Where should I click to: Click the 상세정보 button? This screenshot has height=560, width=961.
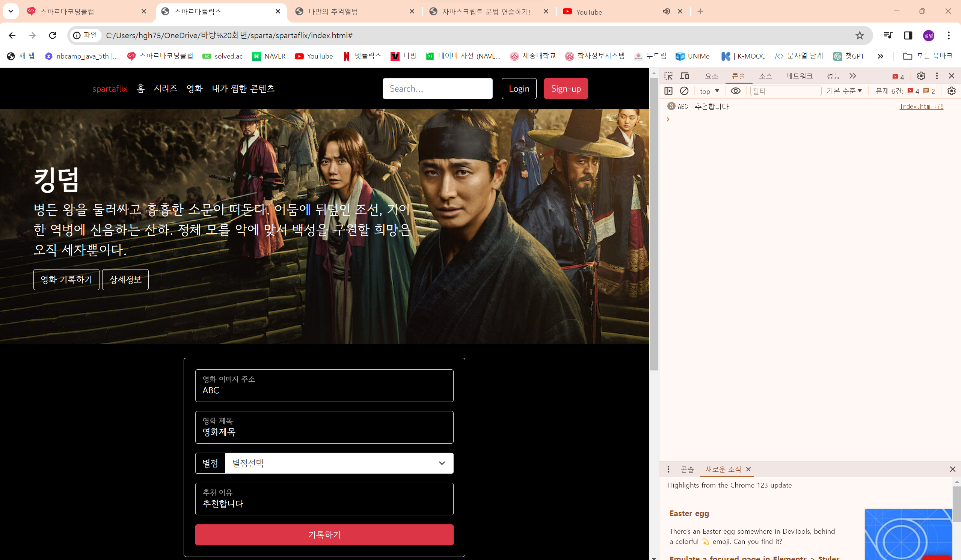(125, 279)
